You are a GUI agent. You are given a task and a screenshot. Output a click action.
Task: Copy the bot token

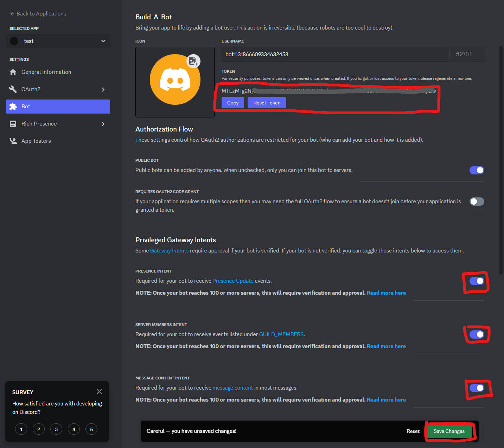pyautogui.click(x=233, y=103)
